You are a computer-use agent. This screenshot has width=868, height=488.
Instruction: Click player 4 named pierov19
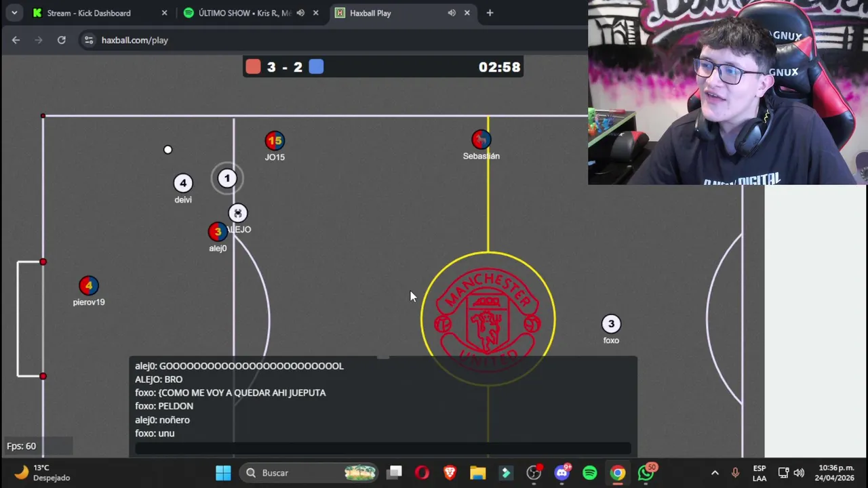click(89, 286)
